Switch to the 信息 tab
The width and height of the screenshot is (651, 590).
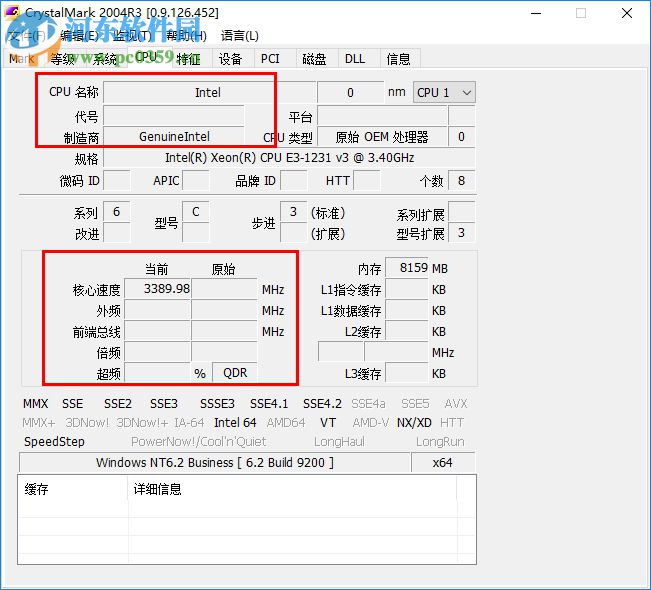point(399,59)
